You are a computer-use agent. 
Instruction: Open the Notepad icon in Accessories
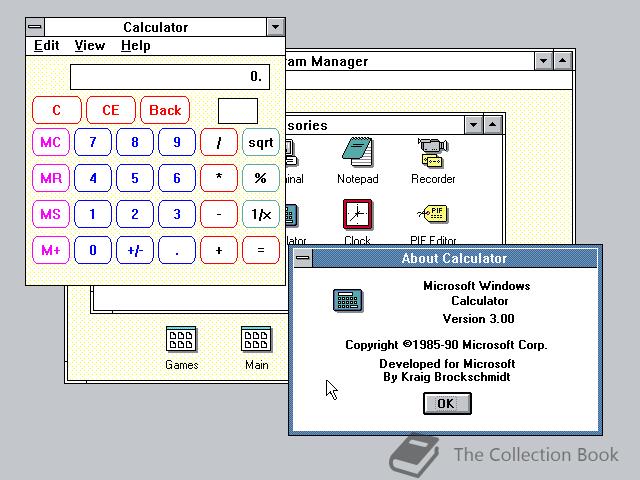click(357, 152)
